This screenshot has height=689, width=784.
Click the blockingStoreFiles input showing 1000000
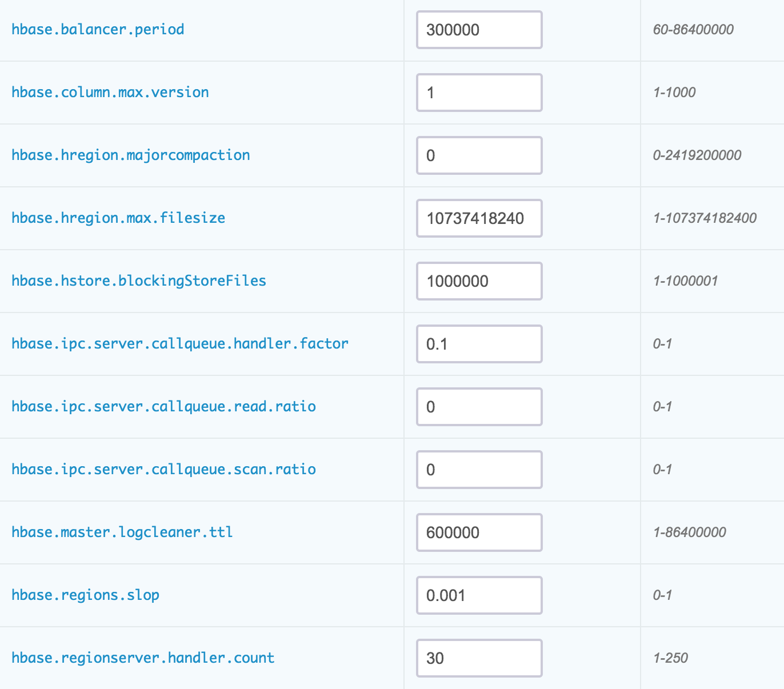point(479,281)
